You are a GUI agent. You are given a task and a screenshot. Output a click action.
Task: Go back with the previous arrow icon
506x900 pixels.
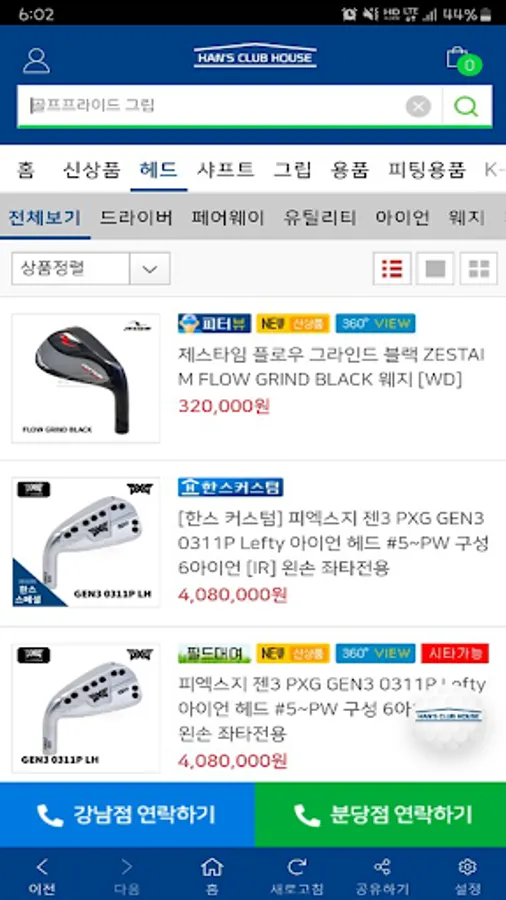pos(42,875)
